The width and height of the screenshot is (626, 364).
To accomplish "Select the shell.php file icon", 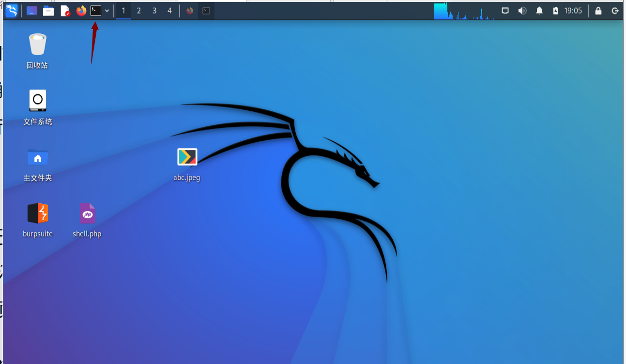I will [87, 213].
